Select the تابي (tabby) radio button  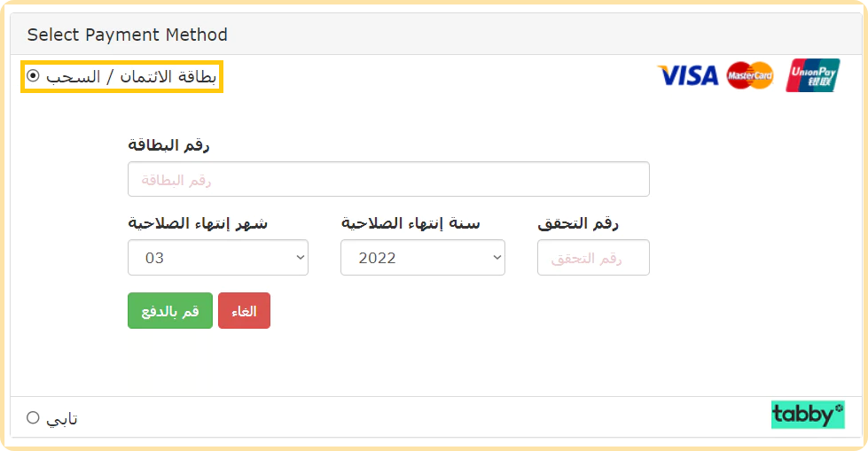33,417
